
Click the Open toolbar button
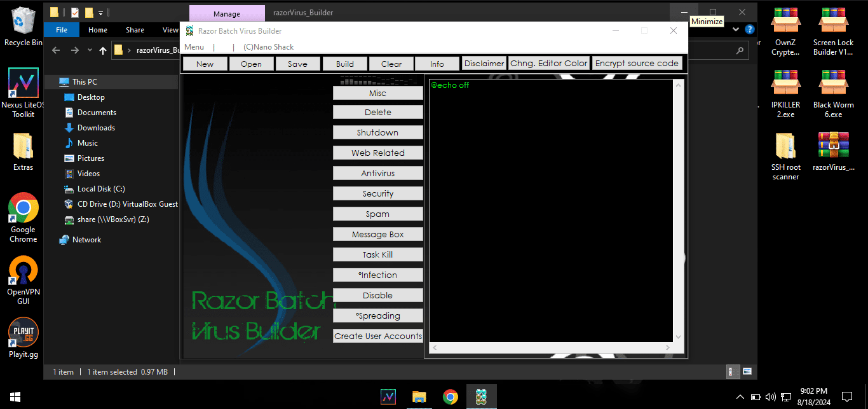(251, 64)
